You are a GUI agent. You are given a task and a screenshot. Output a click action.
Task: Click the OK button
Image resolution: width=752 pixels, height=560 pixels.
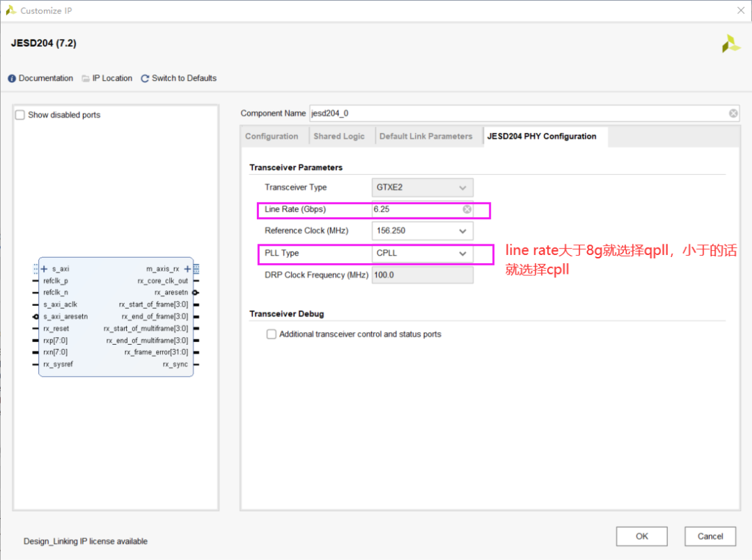click(642, 536)
